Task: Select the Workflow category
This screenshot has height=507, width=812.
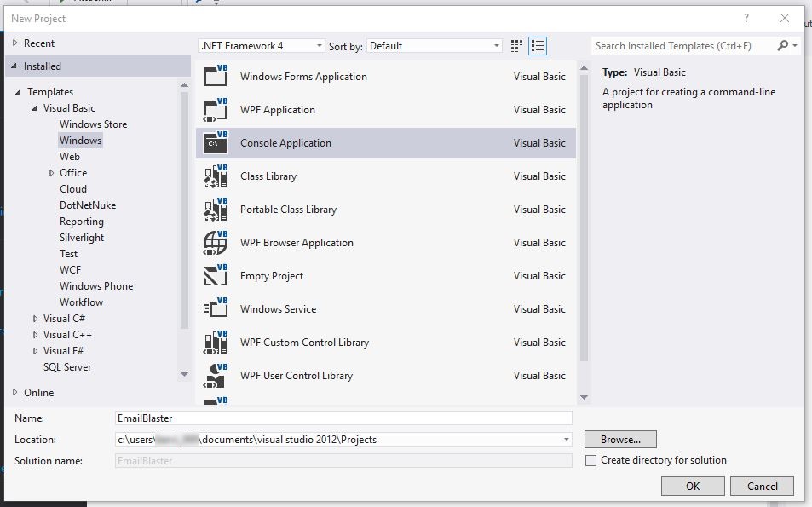Action: click(81, 302)
